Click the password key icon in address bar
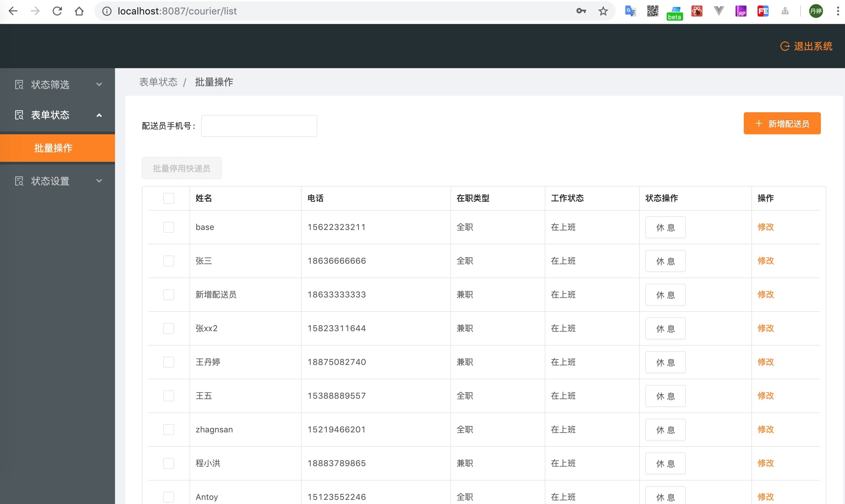Image resolution: width=845 pixels, height=504 pixels. pyautogui.click(x=581, y=11)
